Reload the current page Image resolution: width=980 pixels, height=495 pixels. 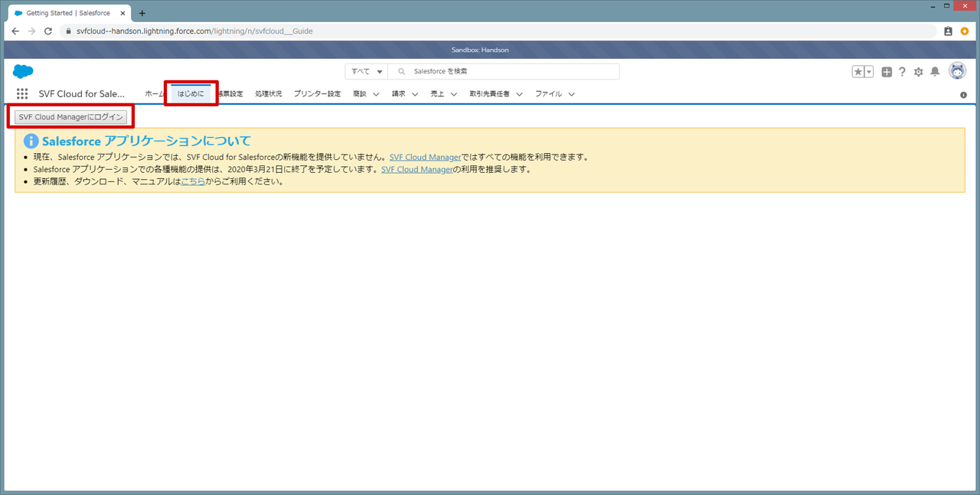click(48, 31)
